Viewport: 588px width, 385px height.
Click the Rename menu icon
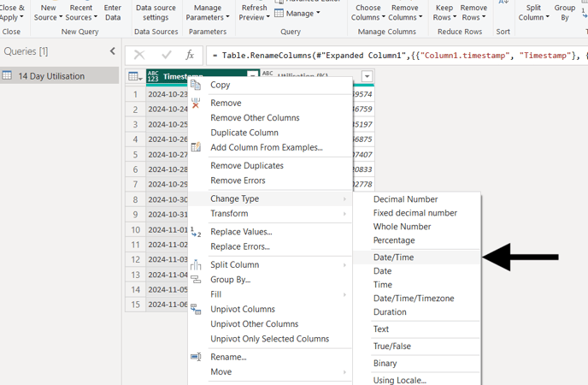click(196, 357)
